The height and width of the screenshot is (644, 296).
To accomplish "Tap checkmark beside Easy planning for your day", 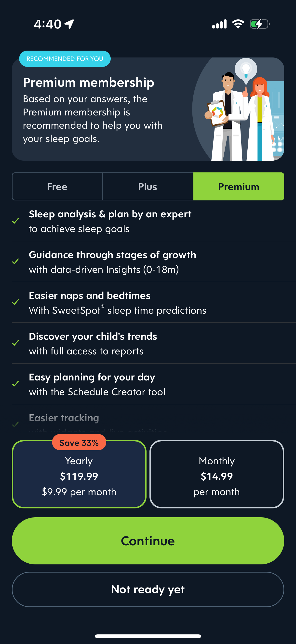I will point(15,384).
